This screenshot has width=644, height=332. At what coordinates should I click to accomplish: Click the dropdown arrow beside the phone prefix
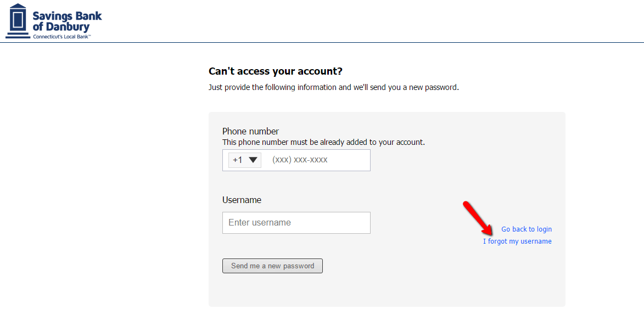252,160
